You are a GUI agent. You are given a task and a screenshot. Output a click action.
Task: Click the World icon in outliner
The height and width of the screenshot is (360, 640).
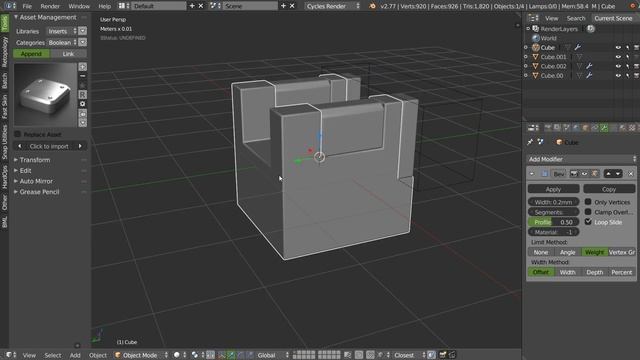click(x=536, y=38)
